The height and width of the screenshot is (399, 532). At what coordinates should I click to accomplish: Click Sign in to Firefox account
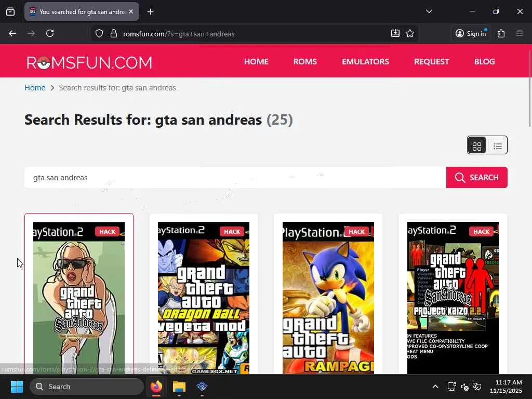[x=471, y=33]
